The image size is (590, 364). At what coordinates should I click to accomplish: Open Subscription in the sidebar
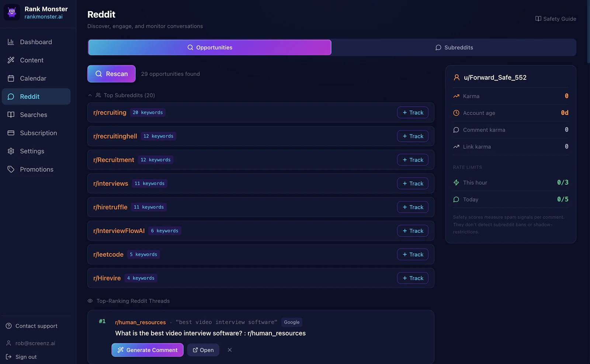[x=36, y=133]
